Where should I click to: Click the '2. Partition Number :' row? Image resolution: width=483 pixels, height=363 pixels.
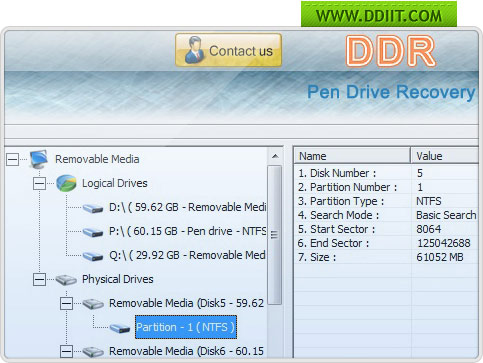point(387,187)
